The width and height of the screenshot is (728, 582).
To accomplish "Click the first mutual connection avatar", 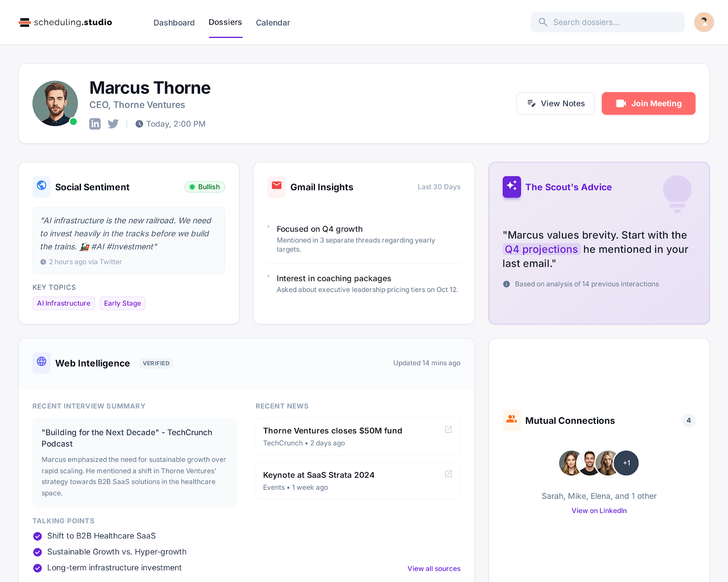I will tap(571, 463).
